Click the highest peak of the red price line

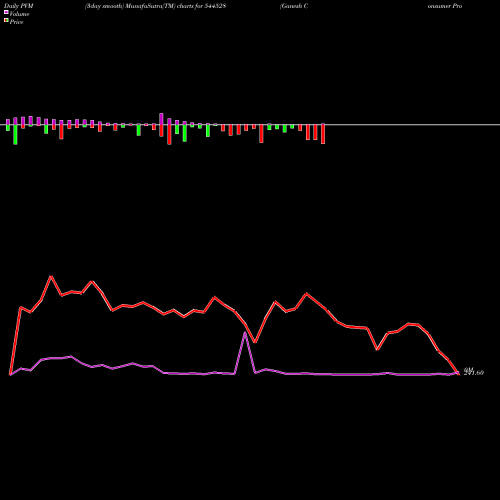pos(51,277)
